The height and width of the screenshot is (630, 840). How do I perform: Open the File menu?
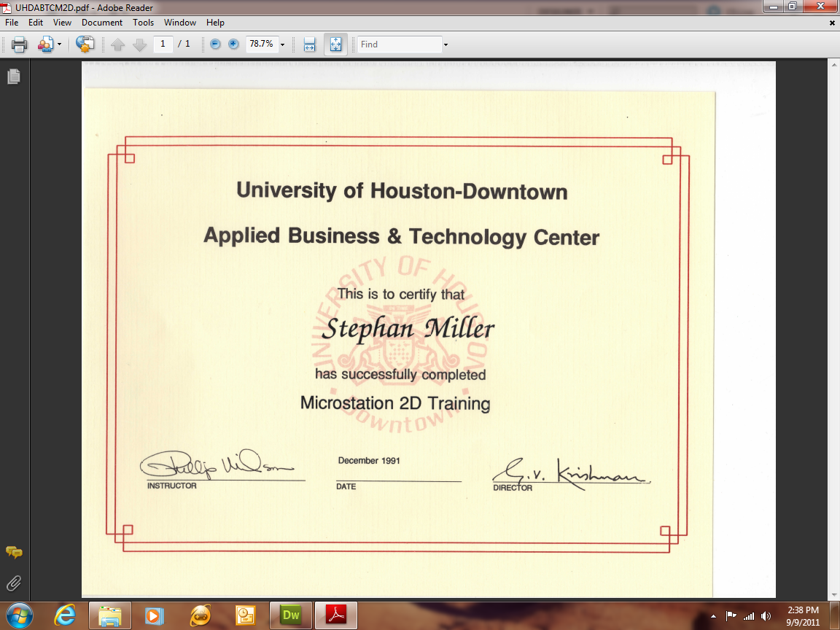tap(11, 23)
